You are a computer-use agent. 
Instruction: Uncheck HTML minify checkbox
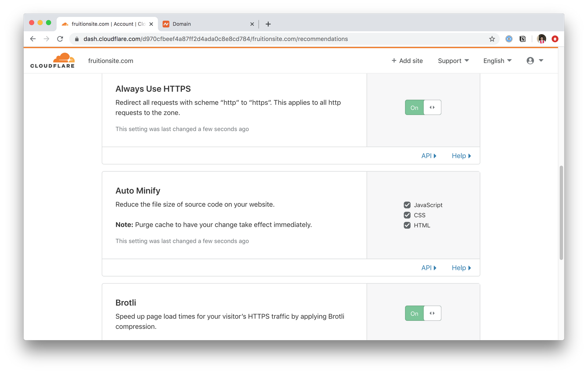coord(407,225)
